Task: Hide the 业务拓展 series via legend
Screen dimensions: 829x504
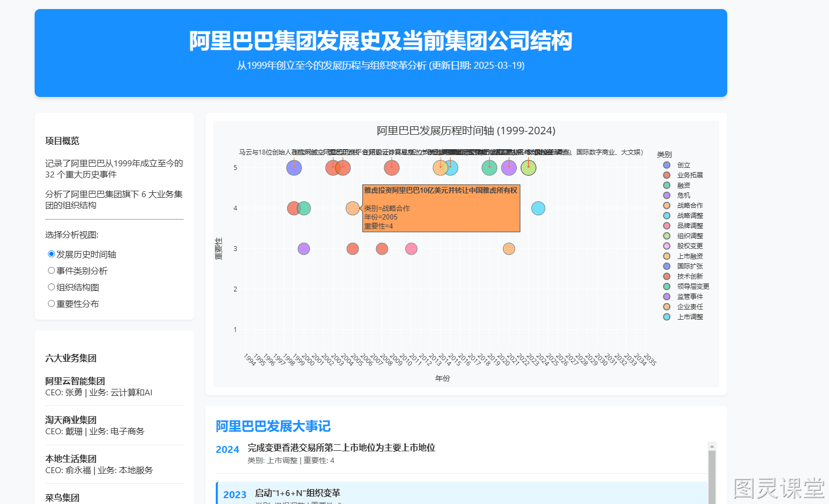Action: click(689, 175)
